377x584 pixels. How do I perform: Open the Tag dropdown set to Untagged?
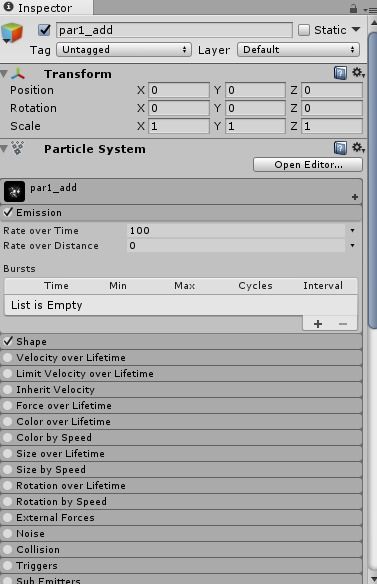click(x=124, y=50)
